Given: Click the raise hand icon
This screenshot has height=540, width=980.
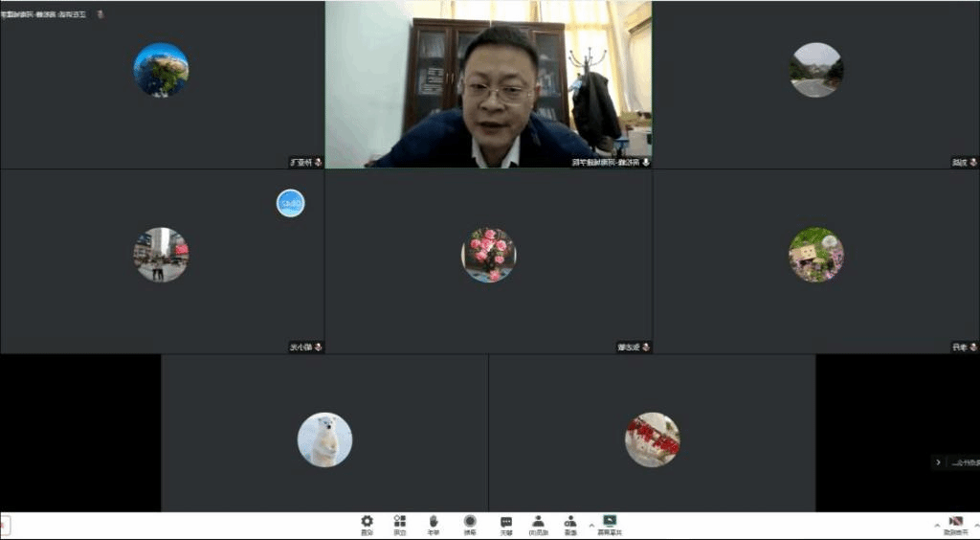Looking at the screenshot, I should tap(434, 523).
